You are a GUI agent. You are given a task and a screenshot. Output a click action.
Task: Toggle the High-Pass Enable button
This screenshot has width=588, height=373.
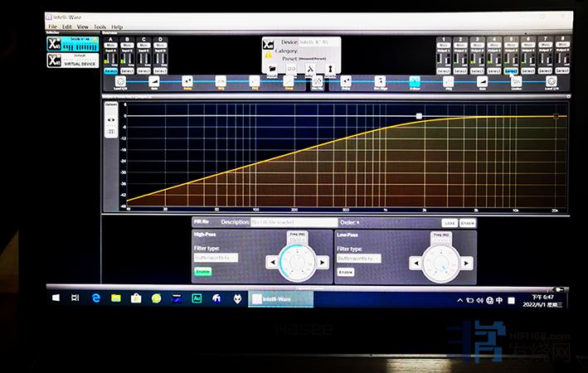click(x=202, y=272)
